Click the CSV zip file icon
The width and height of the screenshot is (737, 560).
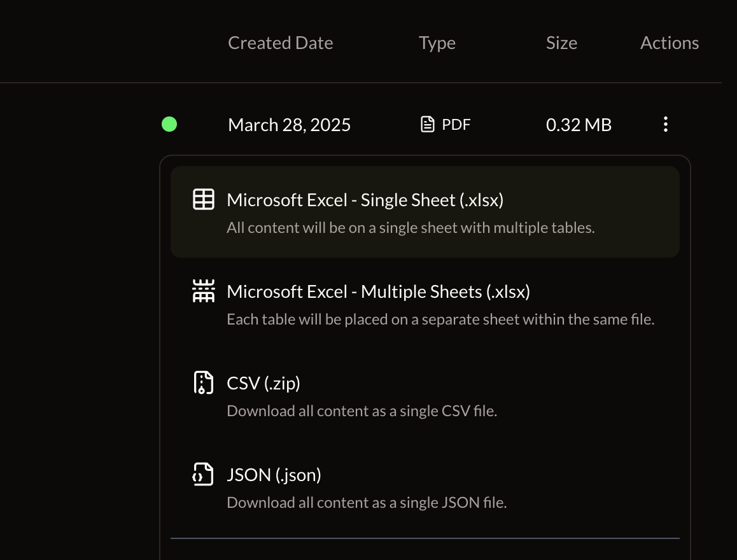203,383
